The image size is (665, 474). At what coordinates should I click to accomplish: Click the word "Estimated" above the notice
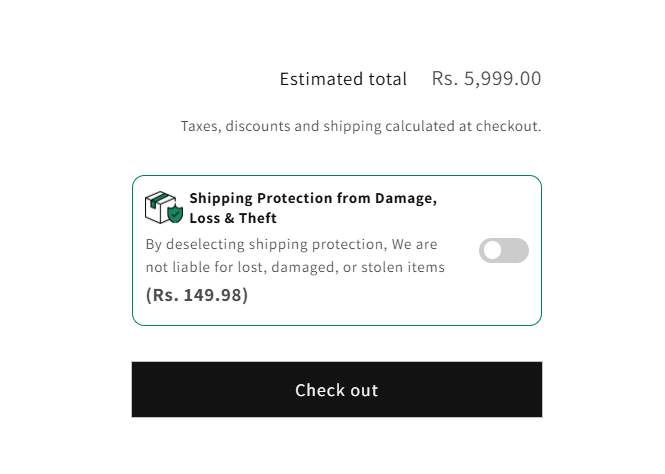point(316,79)
